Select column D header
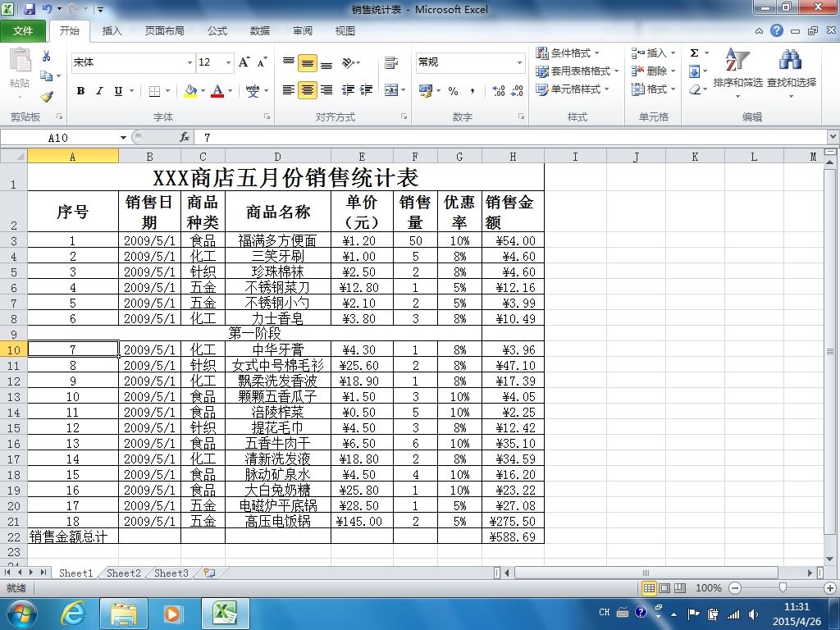The width and height of the screenshot is (840, 630). [277, 157]
